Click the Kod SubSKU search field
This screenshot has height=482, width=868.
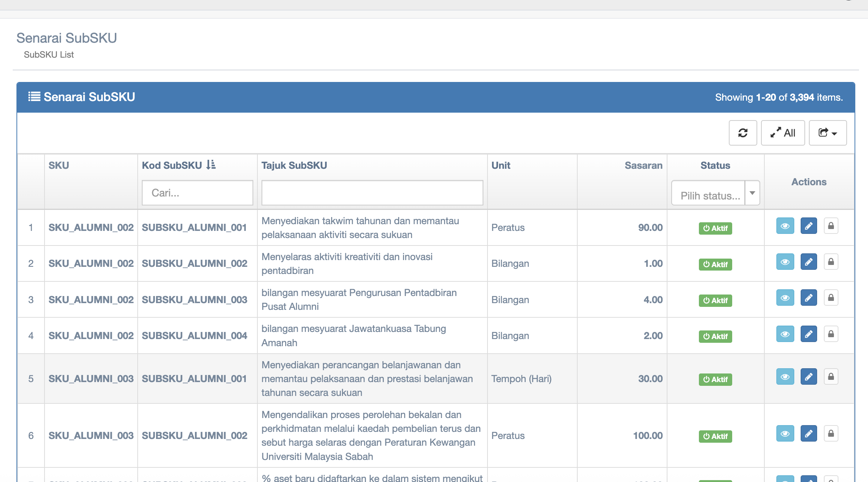click(197, 193)
